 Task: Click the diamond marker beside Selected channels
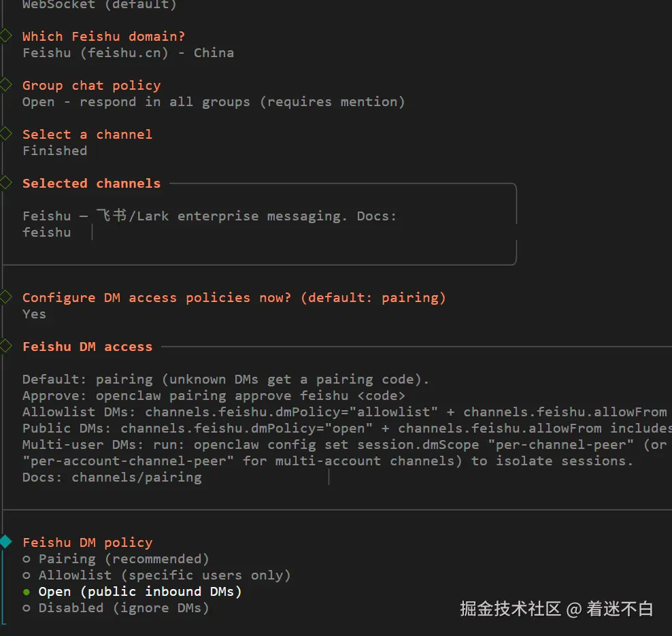pyautogui.click(x=5, y=183)
